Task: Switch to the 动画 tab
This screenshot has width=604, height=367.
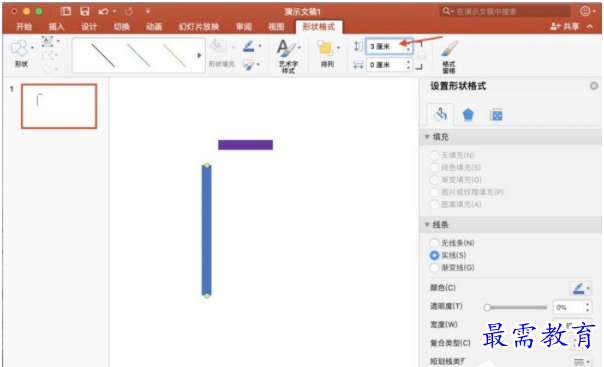Action: pyautogui.click(x=154, y=27)
